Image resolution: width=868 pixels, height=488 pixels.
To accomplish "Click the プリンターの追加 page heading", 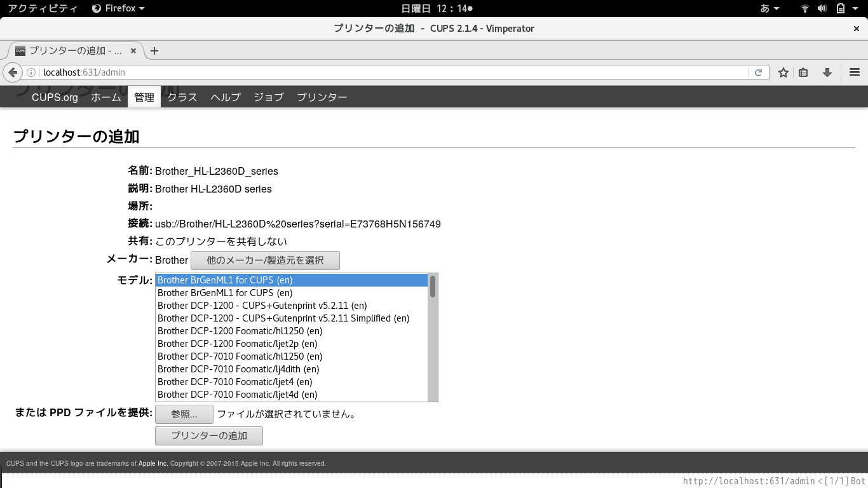I will (76, 136).
